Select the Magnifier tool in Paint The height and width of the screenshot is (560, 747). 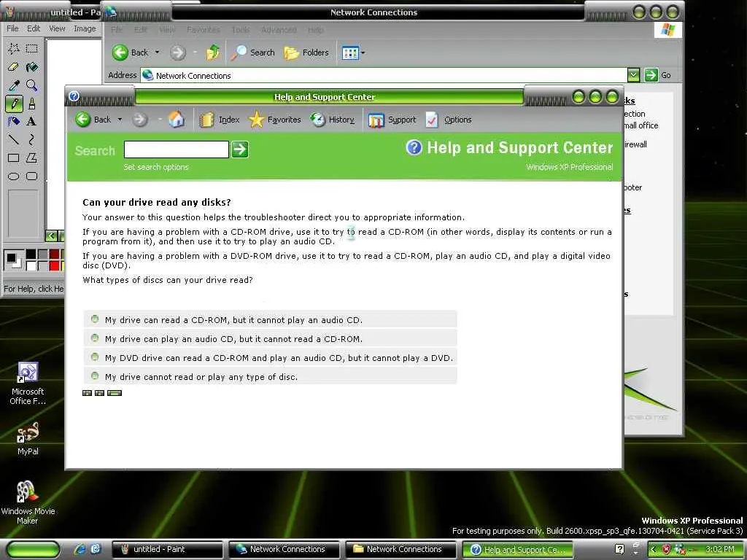(32, 85)
